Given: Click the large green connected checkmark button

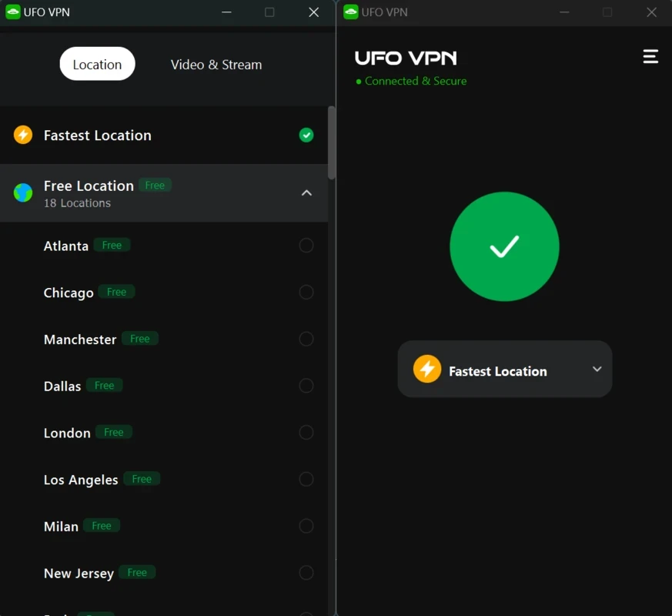Looking at the screenshot, I should pos(504,246).
